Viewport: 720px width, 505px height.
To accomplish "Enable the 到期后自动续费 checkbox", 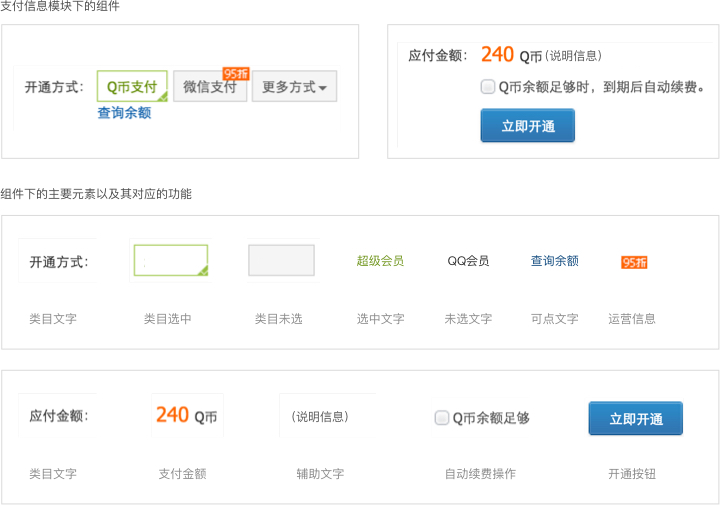I will (488, 87).
